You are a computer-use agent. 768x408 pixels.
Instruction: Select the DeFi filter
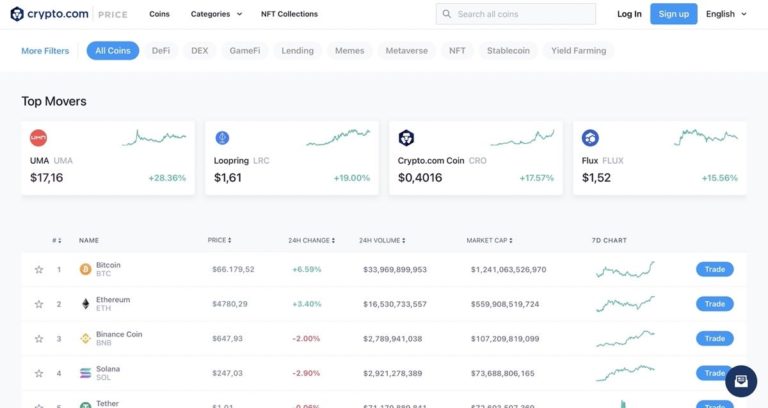pyautogui.click(x=161, y=50)
